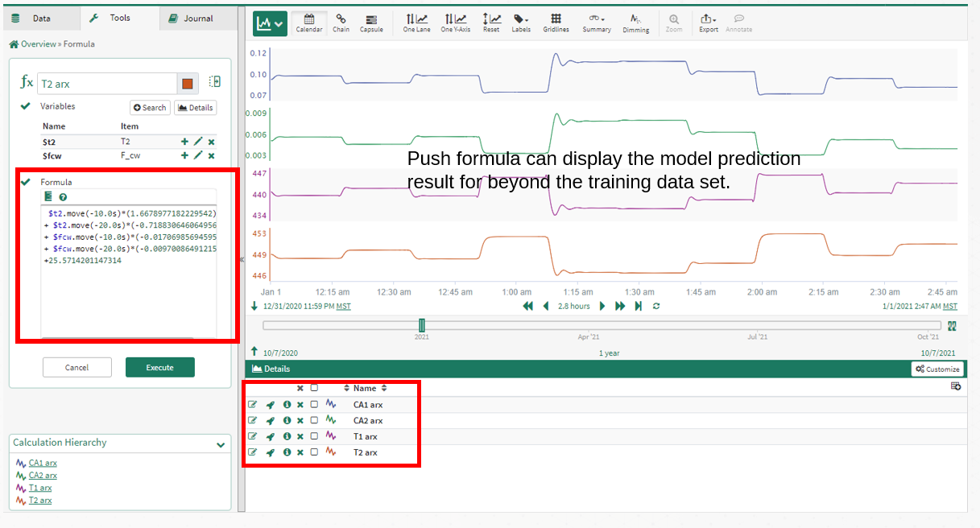This screenshot has height=528, width=980.
Task: Click the orange formula color swatch
Action: point(188,84)
